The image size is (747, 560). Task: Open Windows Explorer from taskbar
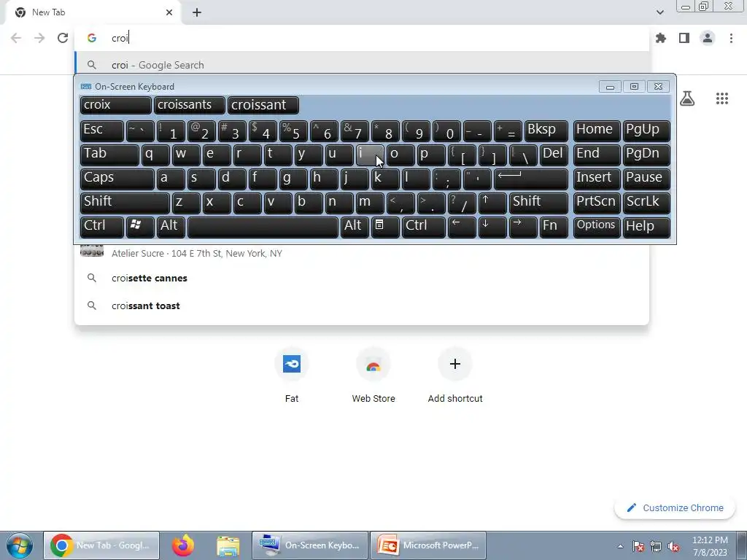pyautogui.click(x=228, y=545)
